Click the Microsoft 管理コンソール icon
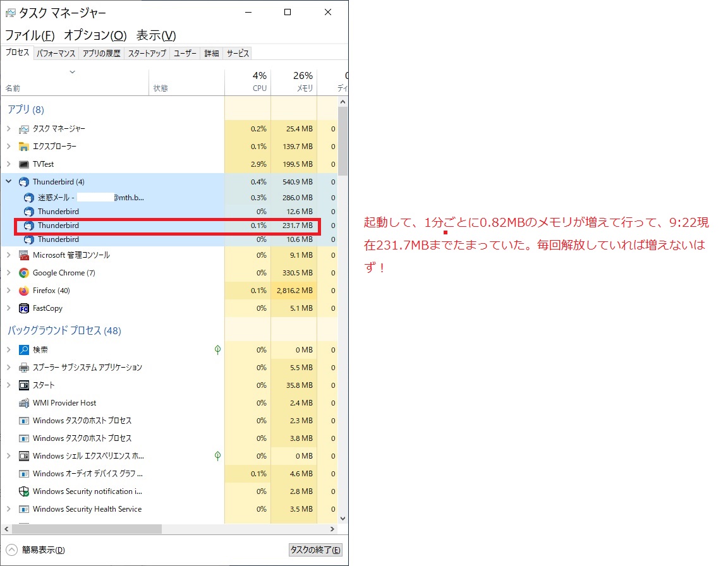This screenshot has height=566, width=728. coord(24,255)
